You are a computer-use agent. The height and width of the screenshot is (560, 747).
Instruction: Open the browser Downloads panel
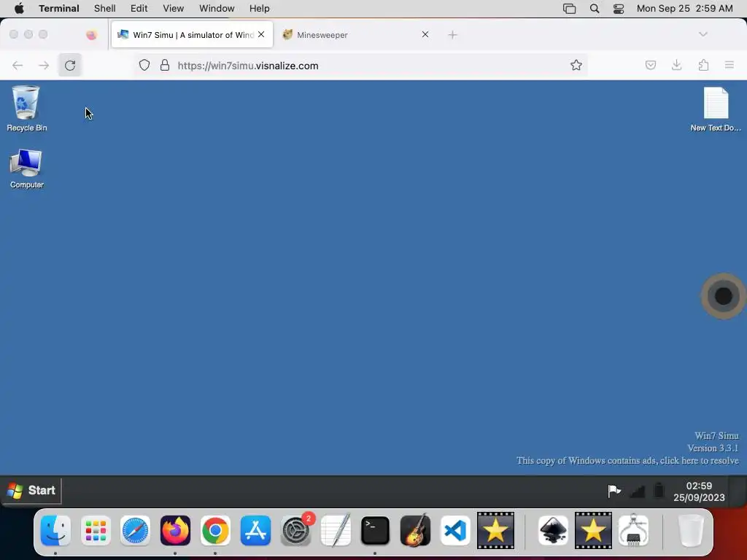tap(676, 65)
